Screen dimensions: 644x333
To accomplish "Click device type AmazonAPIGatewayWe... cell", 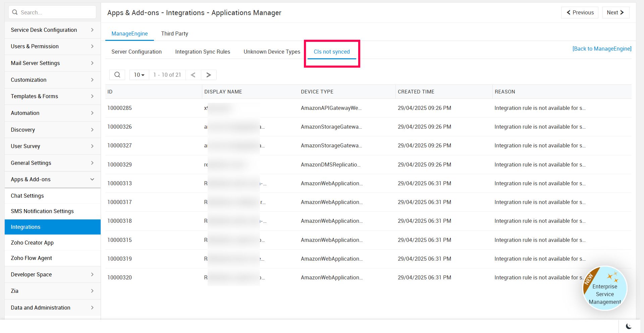I will (x=331, y=108).
